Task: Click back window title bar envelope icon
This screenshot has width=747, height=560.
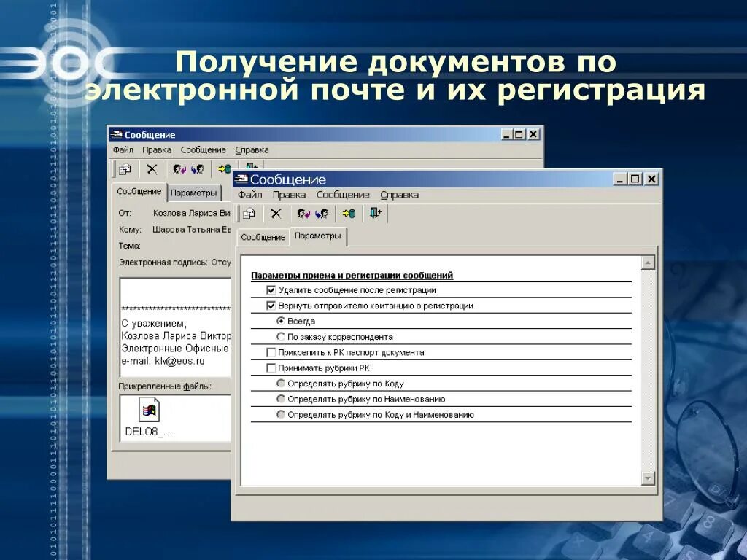Action: point(116,135)
